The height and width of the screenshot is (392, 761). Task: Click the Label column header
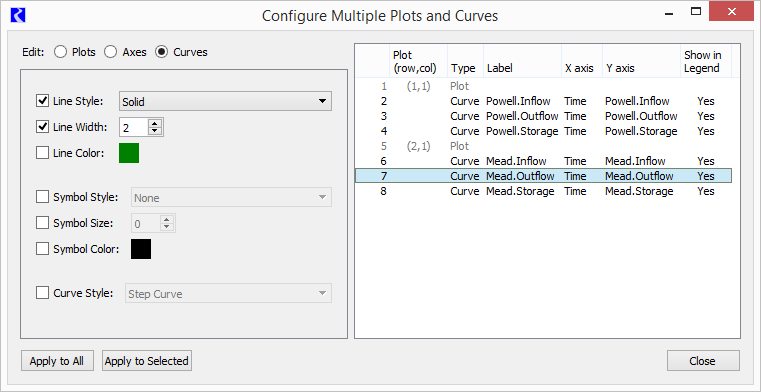(522, 62)
